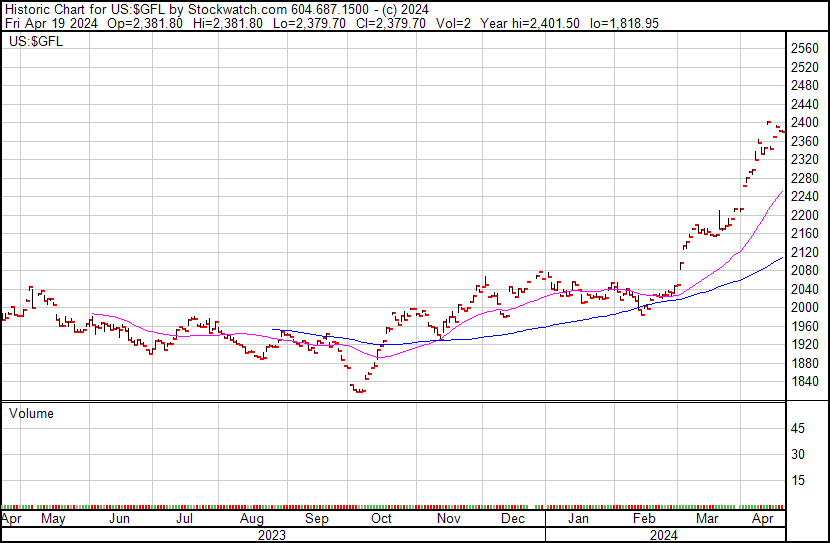
Task: Click the May month marker
Action: 53,519
